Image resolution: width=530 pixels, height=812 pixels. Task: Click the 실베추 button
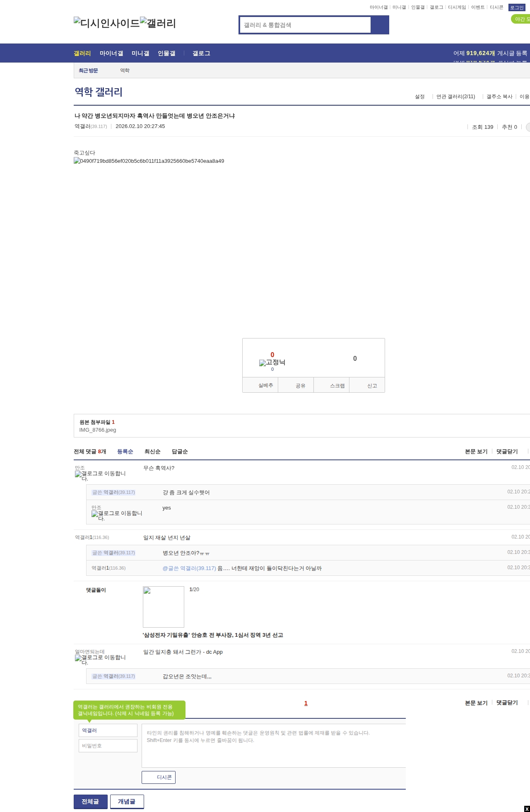click(x=260, y=385)
